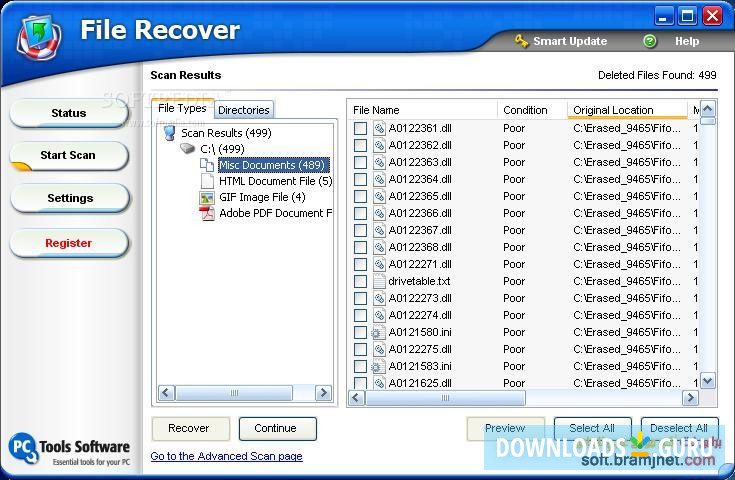The width and height of the screenshot is (735, 480).
Task: Click the GIF Image File icon
Action: [207, 197]
